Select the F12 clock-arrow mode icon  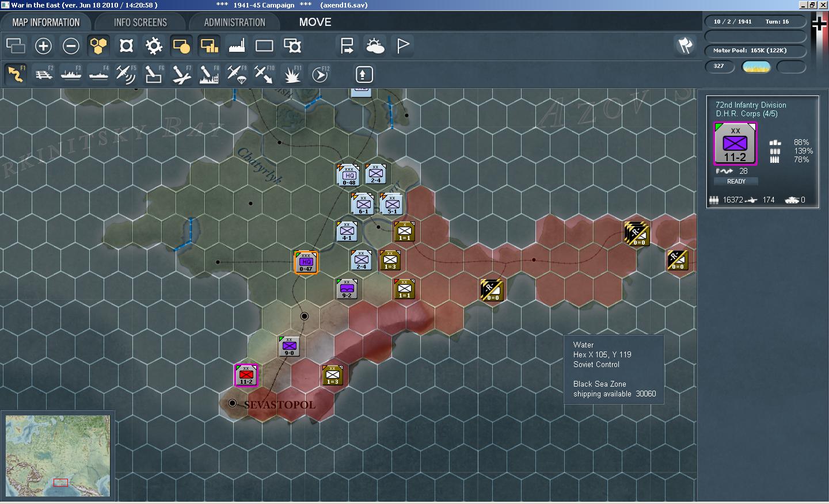pyautogui.click(x=320, y=74)
